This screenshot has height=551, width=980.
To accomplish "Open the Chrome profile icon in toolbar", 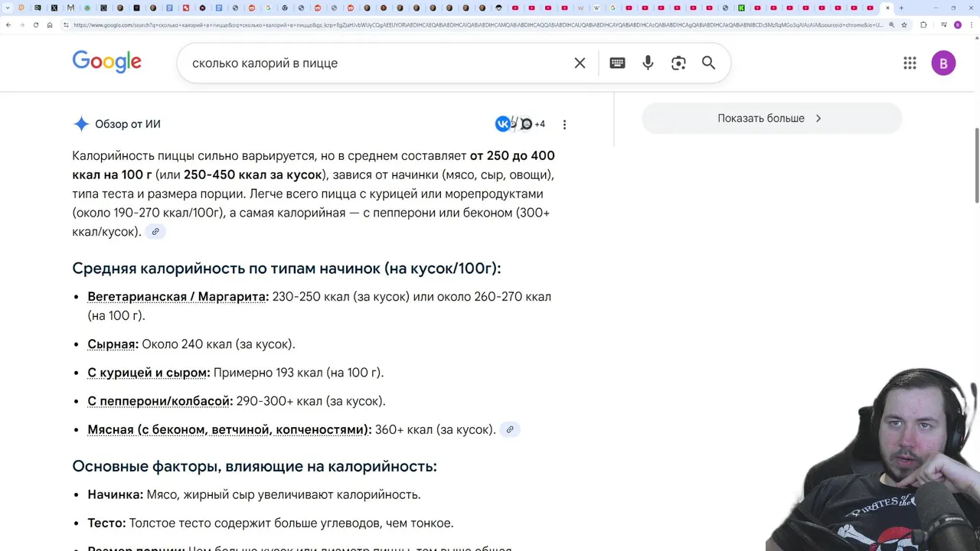I will 957,24.
